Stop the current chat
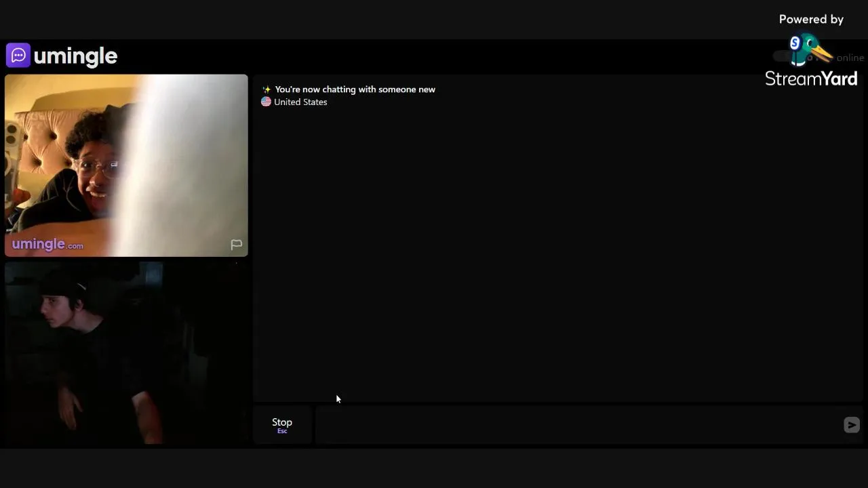 (282, 425)
